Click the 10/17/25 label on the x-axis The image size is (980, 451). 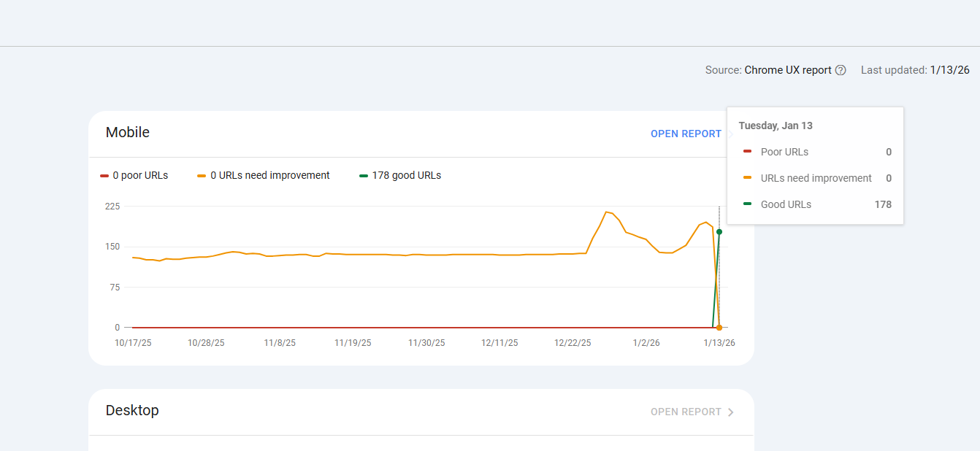click(133, 343)
